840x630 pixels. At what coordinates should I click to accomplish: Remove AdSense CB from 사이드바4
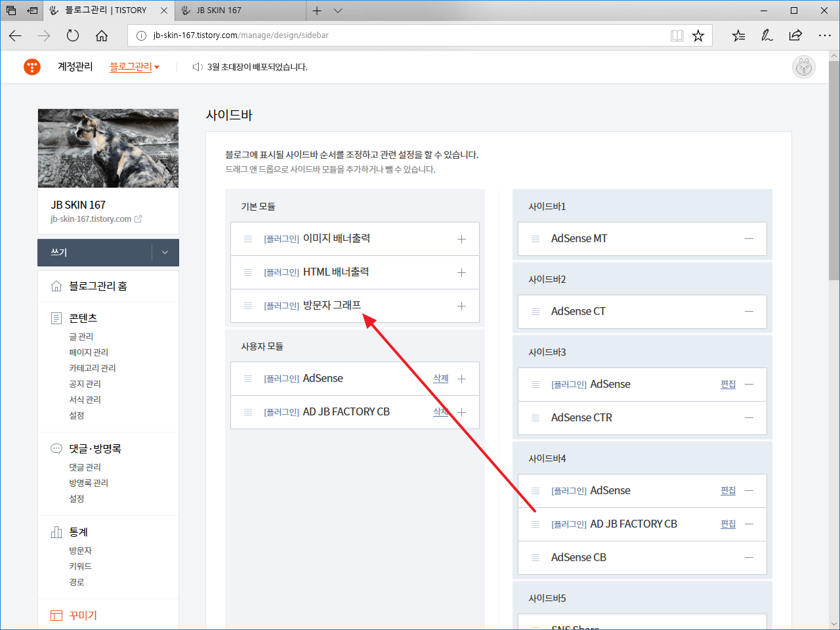coord(749,558)
